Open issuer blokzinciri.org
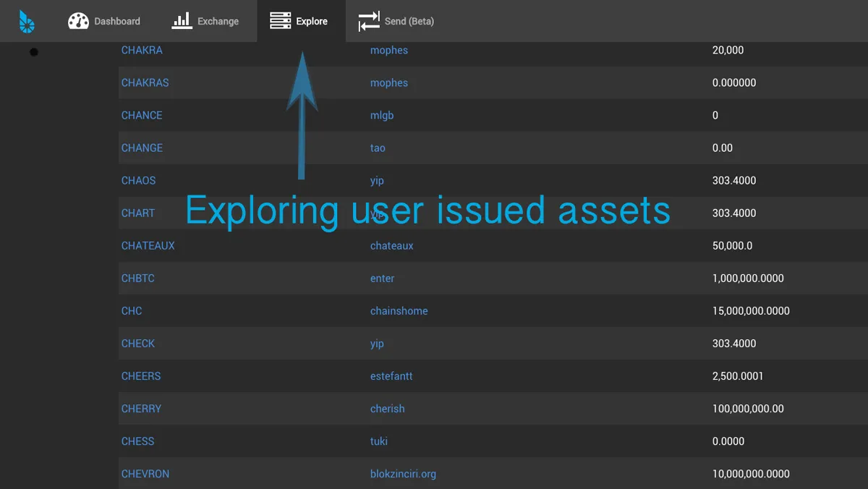The image size is (868, 489). pos(403,473)
